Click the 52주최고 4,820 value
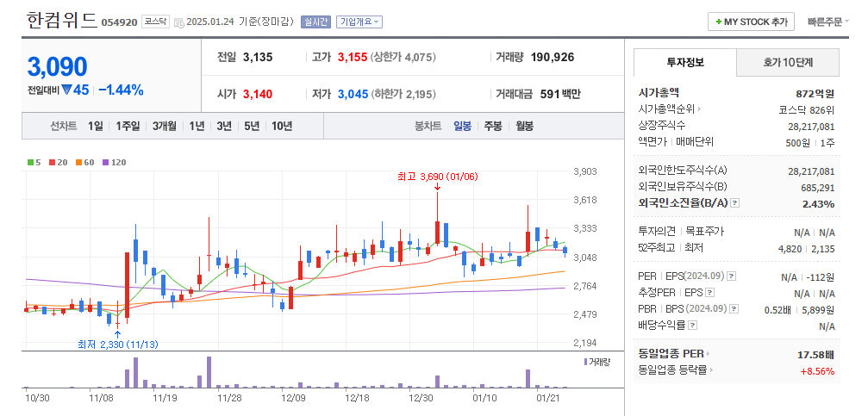 (x=790, y=249)
